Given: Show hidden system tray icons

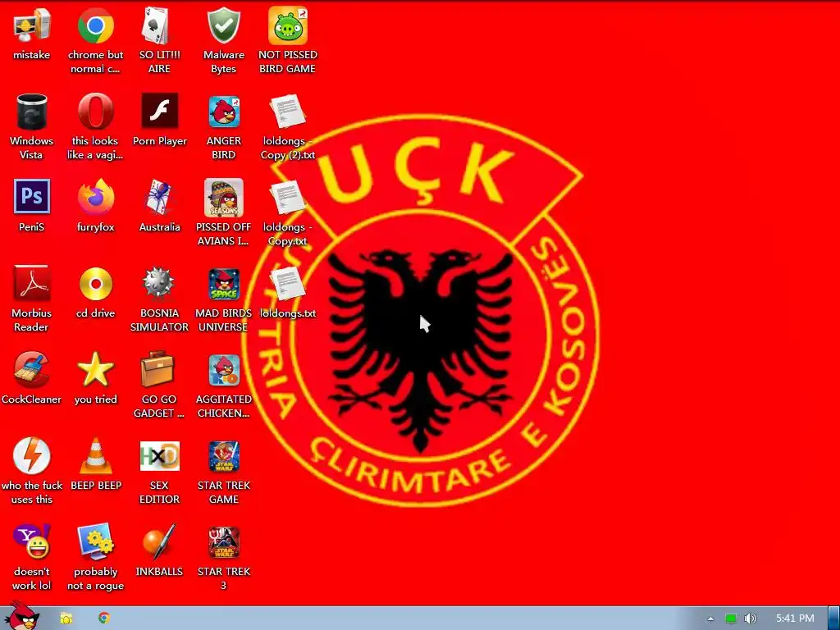Looking at the screenshot, I should coord(710,619).
